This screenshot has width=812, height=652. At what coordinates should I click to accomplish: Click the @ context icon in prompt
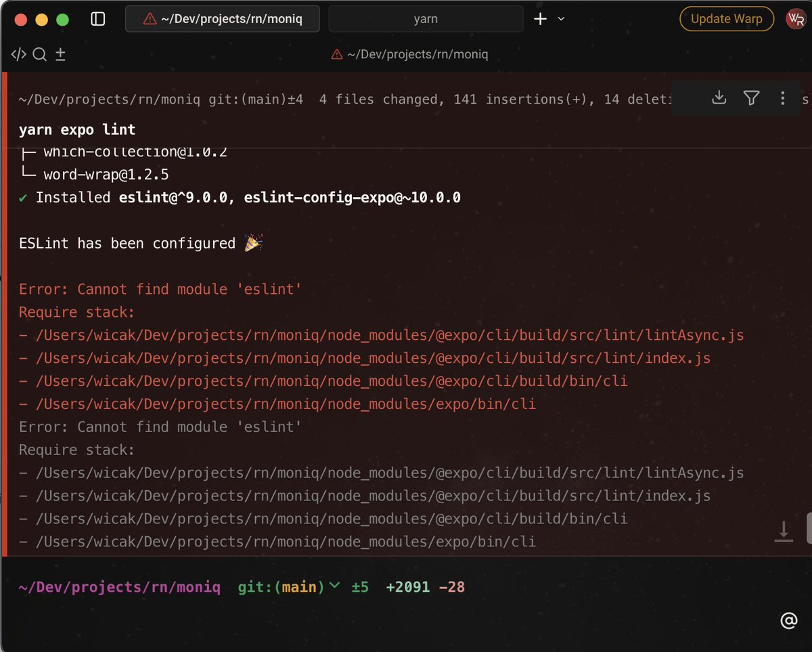point(788,620)
